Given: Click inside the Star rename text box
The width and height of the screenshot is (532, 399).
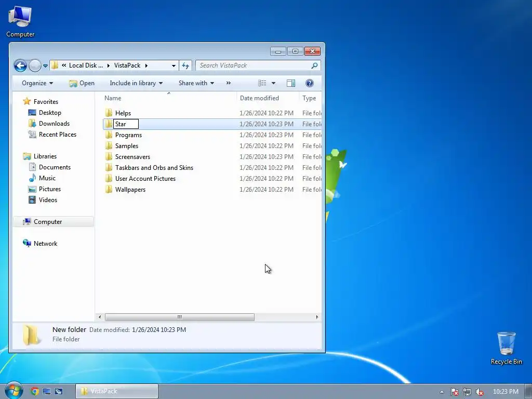Looking at the screenshot, I should (126, 124).
